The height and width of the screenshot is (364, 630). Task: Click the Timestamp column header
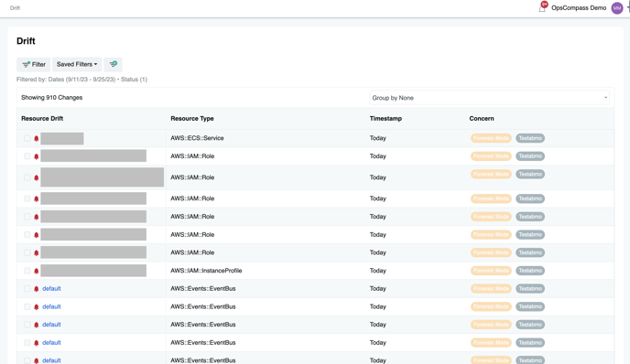click(386, 118)
